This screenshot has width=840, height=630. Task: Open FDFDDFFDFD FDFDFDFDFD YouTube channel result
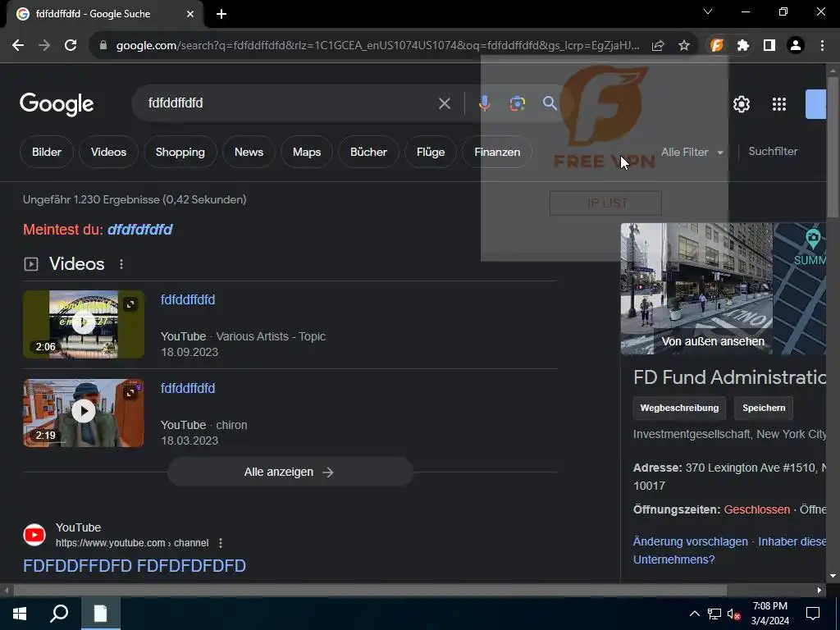tap(135, 566)
